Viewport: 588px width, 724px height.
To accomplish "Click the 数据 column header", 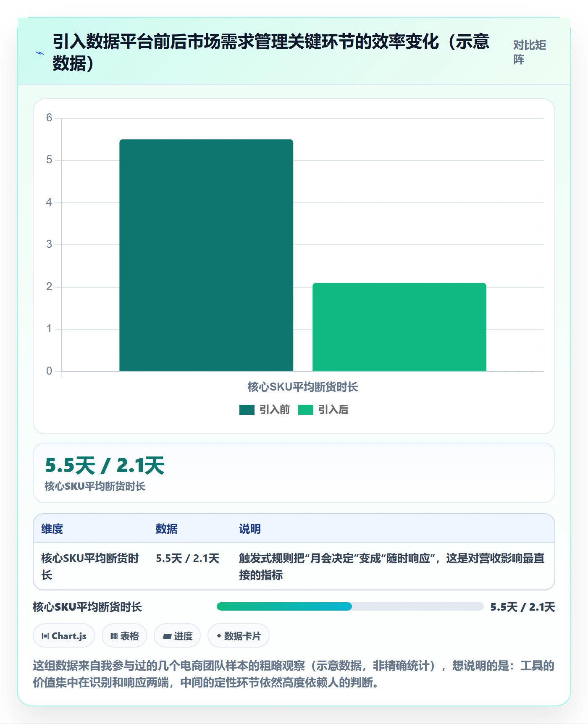I will point(167,529).
